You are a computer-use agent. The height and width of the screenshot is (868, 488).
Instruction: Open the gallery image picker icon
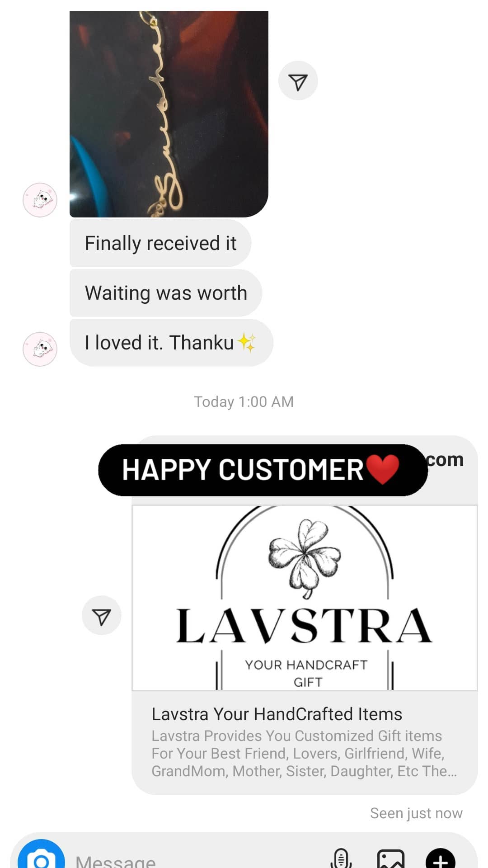[390, 858]
